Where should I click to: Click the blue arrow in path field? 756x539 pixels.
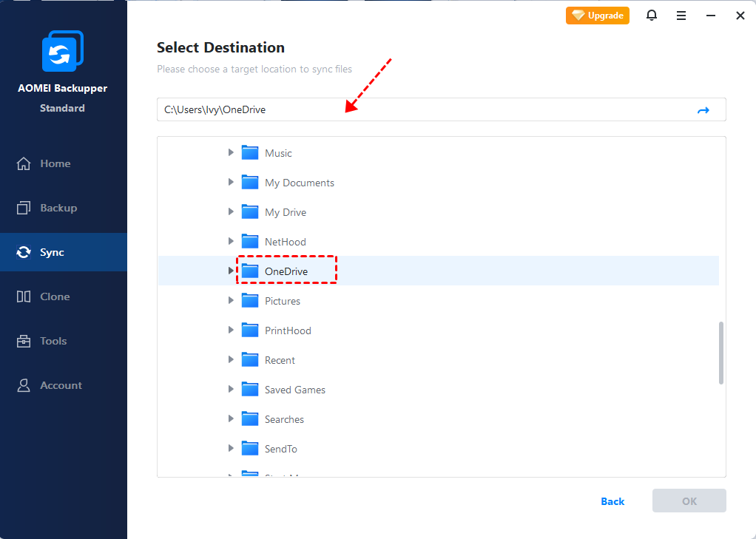pyautogui.click(x=703, y=110)
